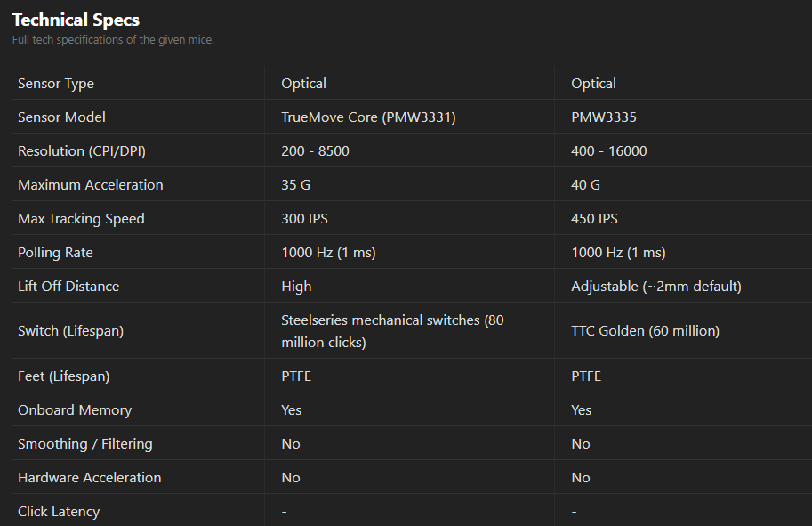This screenshot has width=812, height=526.
Task: Click the 450 IPS tracking speed cell
Action: (x=594, y=219)
